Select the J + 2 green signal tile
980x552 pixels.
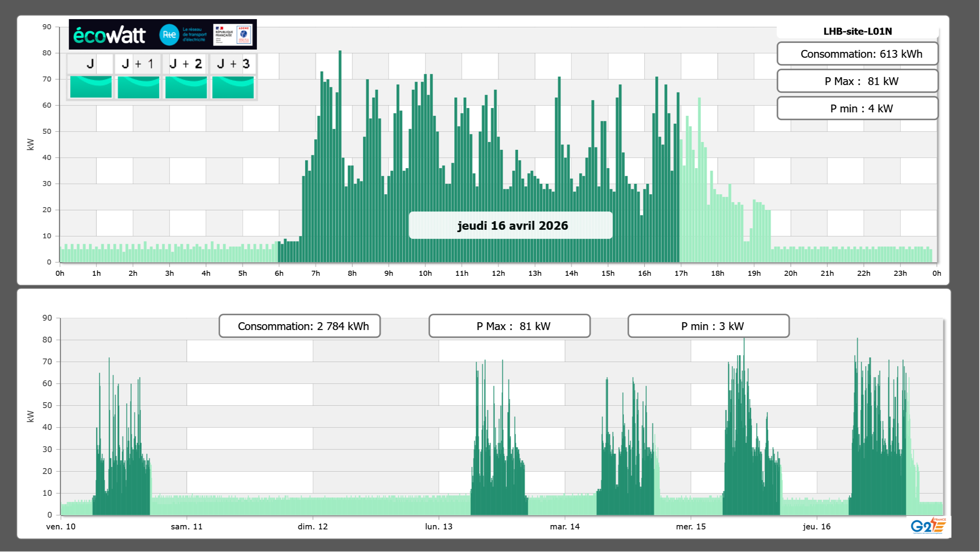186,87
